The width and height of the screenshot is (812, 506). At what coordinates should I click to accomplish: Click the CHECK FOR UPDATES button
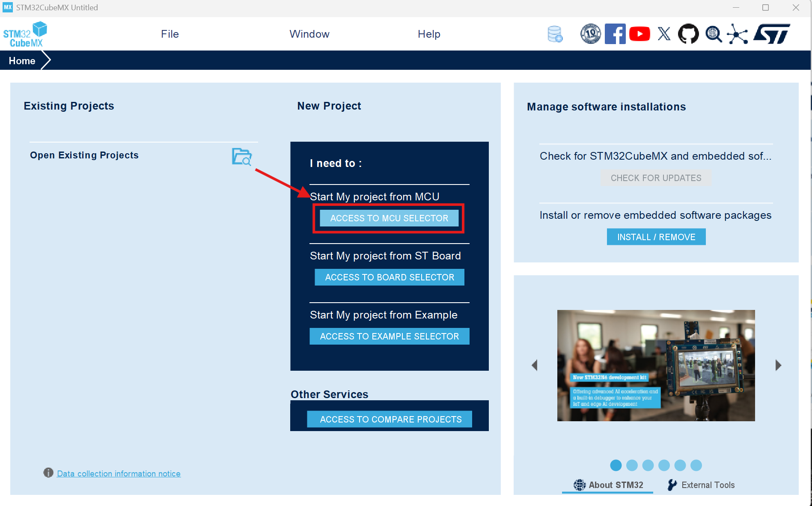(656, 178)
